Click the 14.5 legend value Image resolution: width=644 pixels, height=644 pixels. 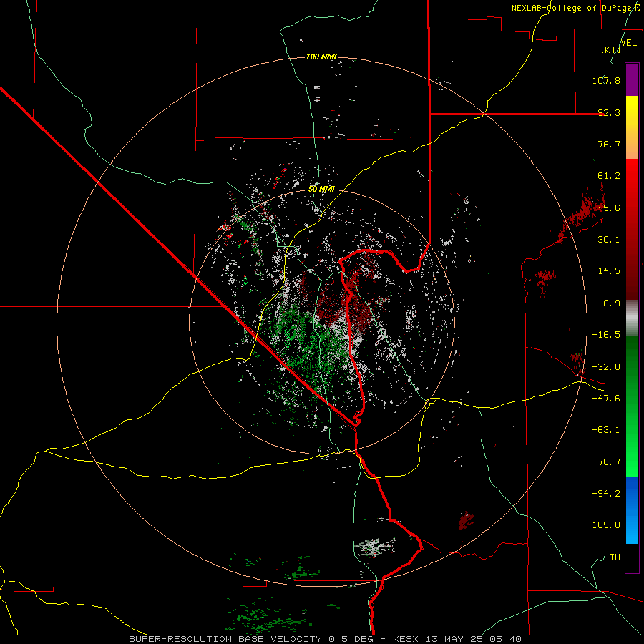[x=609, y=271]
